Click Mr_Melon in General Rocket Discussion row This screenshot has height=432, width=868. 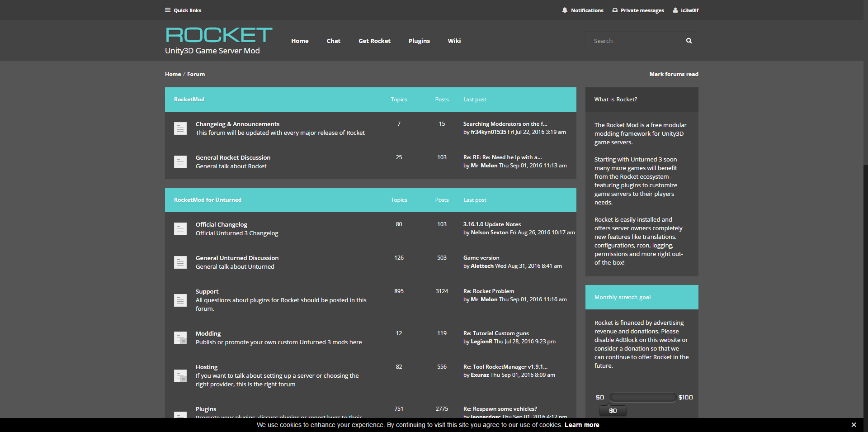click(x=484, y=166)
